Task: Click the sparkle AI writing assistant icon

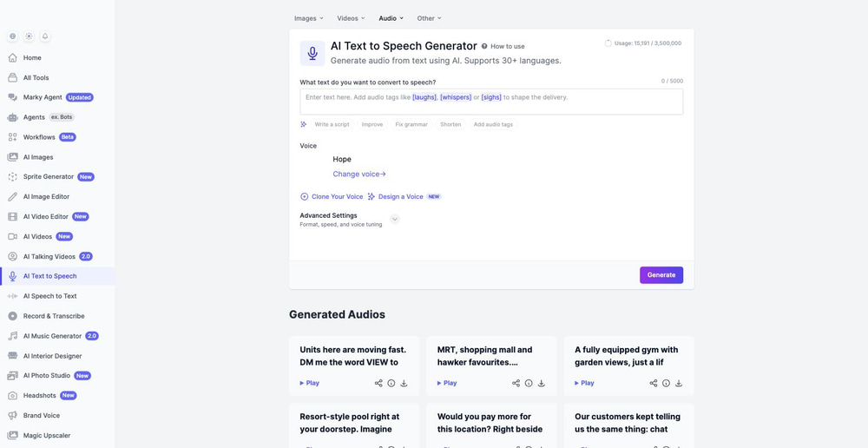Action: point(303,125)
